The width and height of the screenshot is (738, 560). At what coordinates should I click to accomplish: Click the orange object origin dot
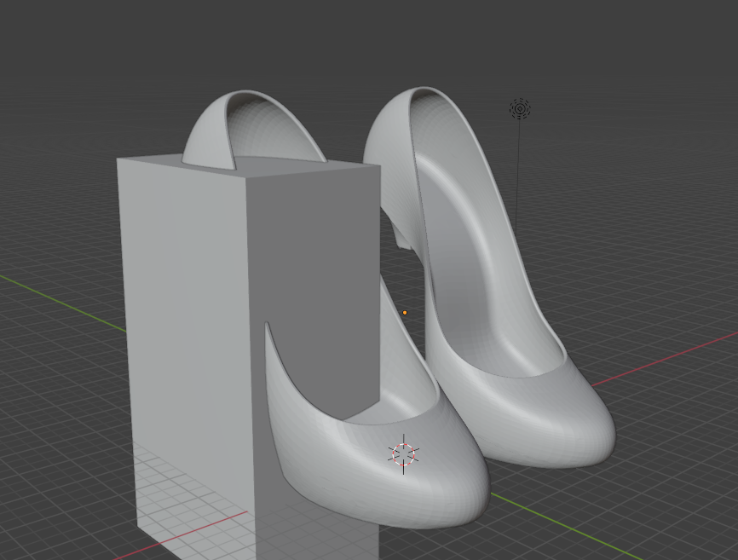click(x=405, y=313)
